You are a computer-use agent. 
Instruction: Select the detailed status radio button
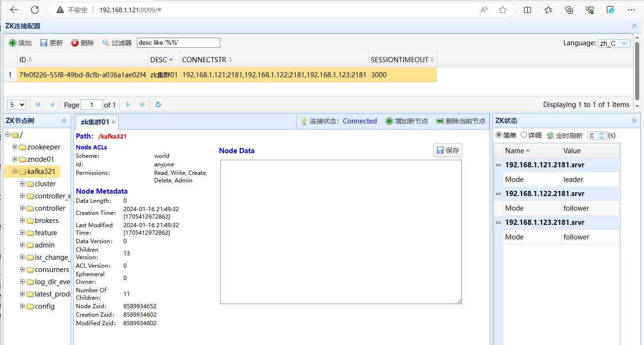[523, 135]
